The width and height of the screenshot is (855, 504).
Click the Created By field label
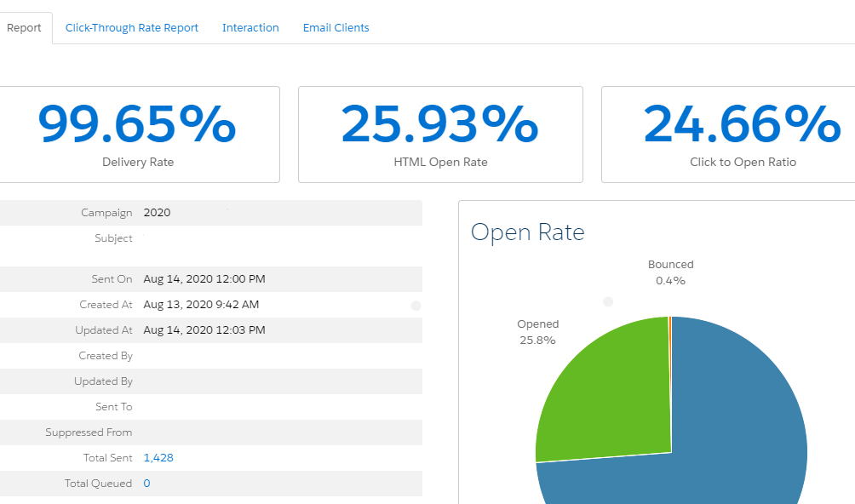(x=106, y=356)
